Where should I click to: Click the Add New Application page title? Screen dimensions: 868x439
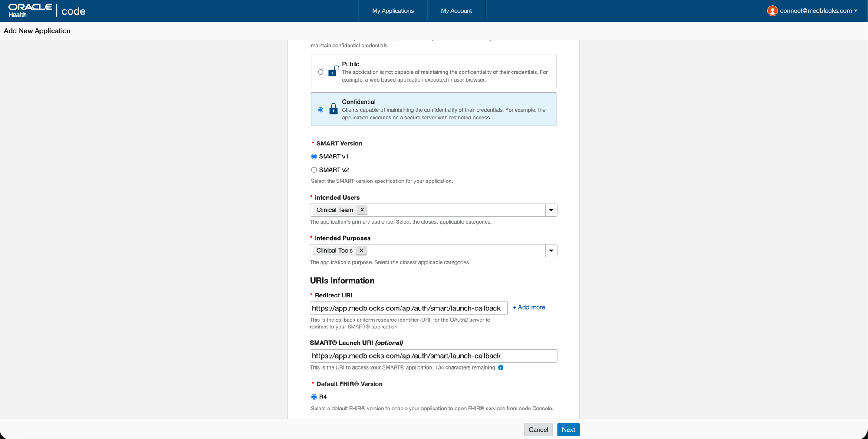[37, 31]
